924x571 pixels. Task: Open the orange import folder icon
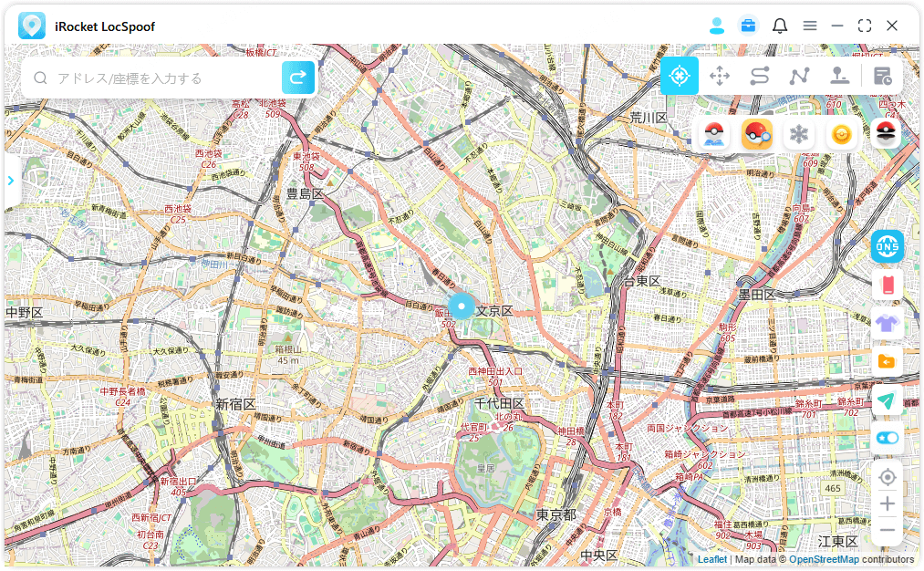888,361
